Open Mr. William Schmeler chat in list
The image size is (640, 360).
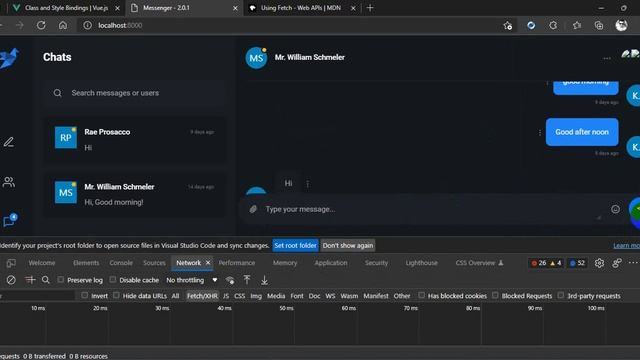point(134,194)
